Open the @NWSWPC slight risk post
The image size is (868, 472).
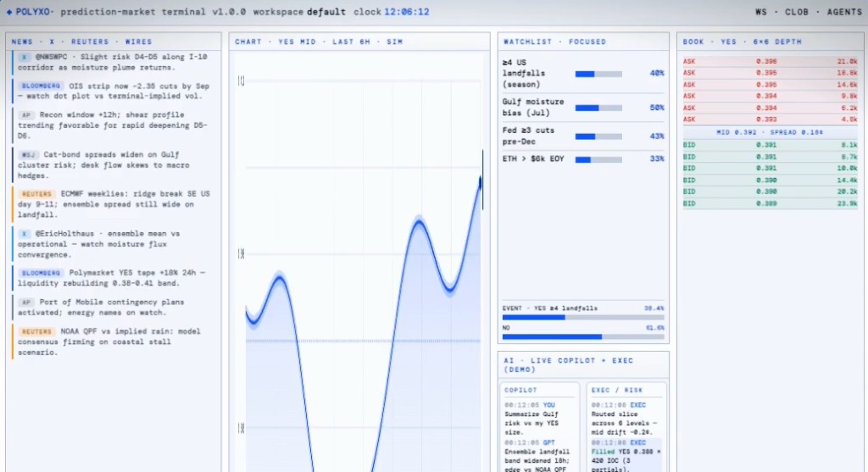113,62
